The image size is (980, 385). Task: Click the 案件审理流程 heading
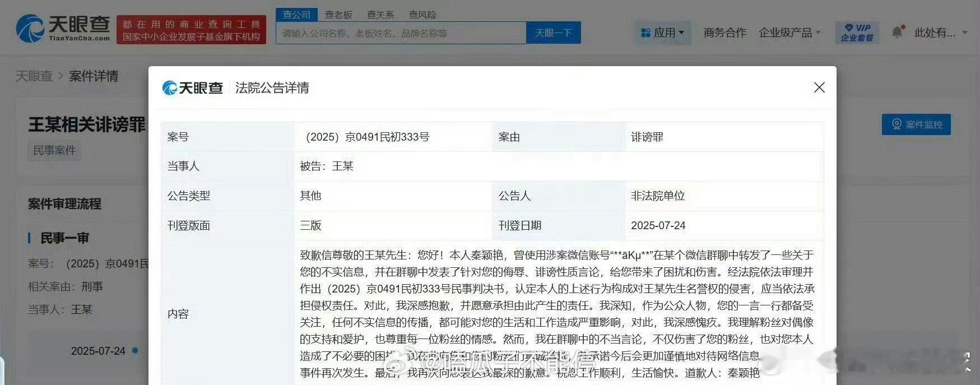(64, 204)
